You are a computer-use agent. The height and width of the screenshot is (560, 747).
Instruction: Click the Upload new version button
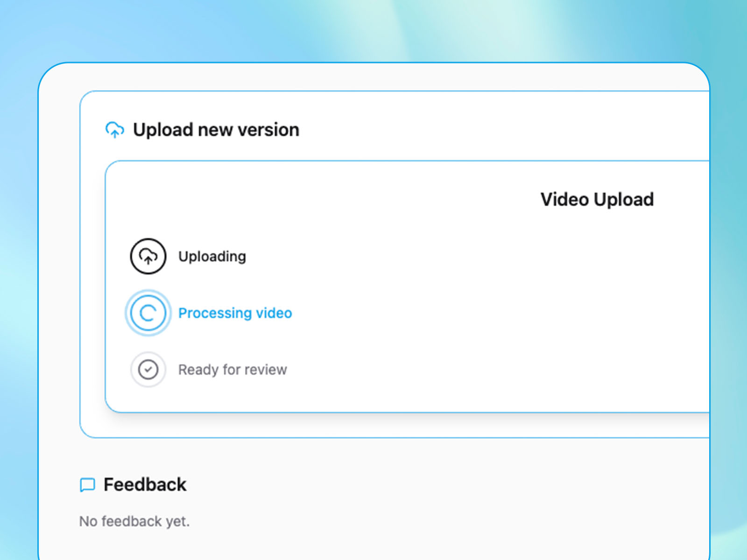coord(215,130)
